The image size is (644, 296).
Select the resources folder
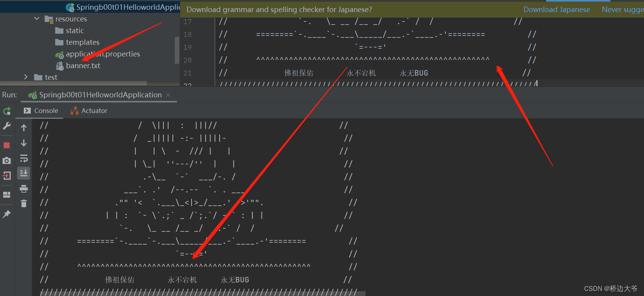click(x=71, y=19)
